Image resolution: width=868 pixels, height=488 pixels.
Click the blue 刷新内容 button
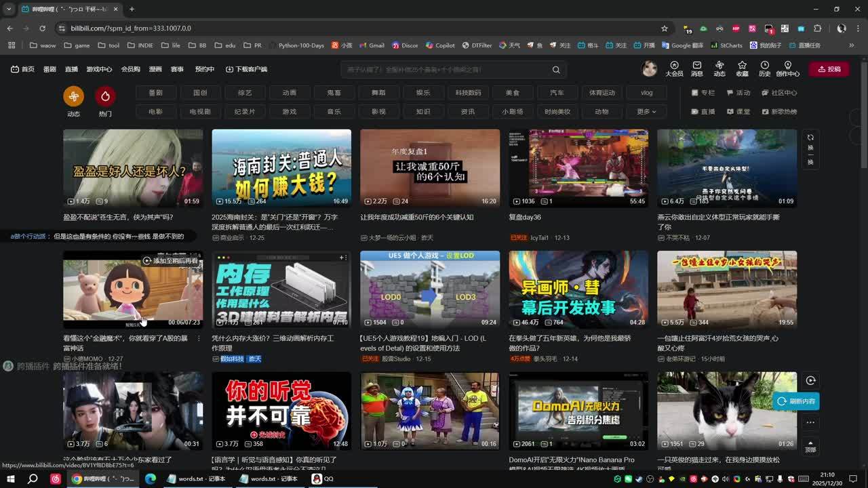796,401
